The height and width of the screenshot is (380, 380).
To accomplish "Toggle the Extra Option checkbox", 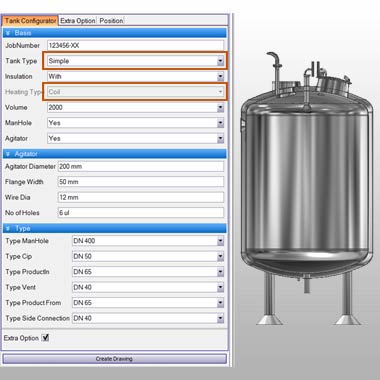I will pyautogui.click(x=45, y=338).
